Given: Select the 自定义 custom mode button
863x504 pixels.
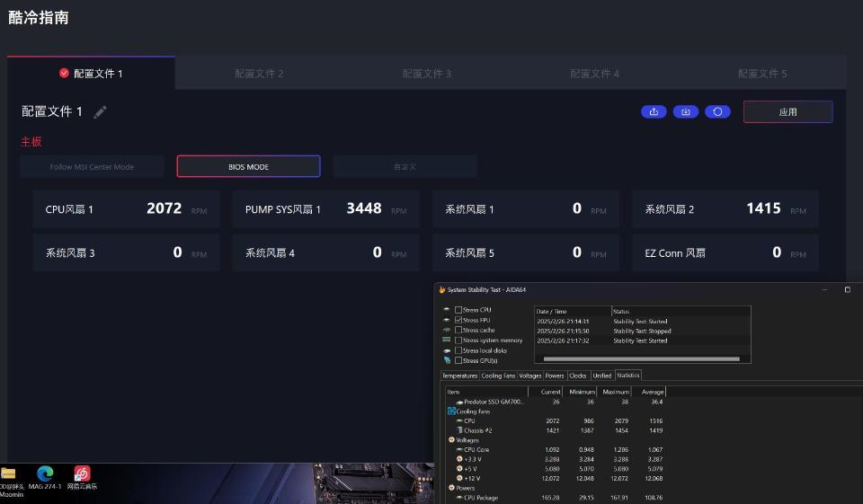Looking at the screenshot, I should [x=405, y=167].
